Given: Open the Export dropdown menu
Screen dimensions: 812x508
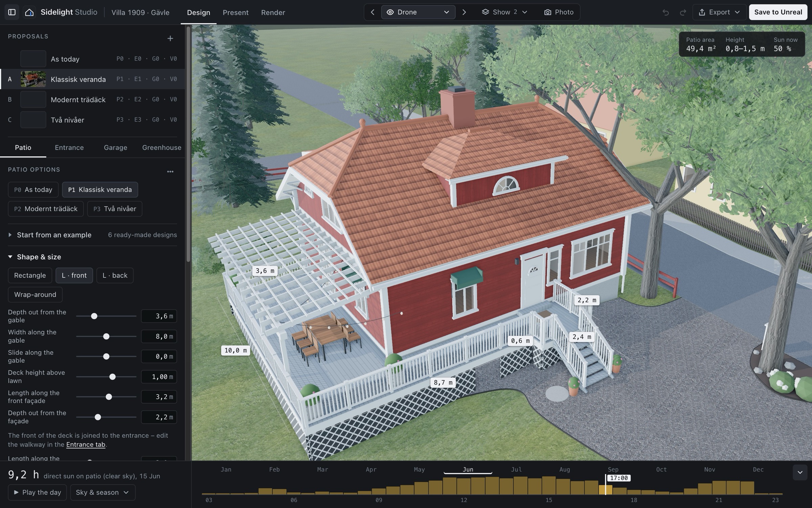Looking at the screenshot, I should (x=719, y=12).
